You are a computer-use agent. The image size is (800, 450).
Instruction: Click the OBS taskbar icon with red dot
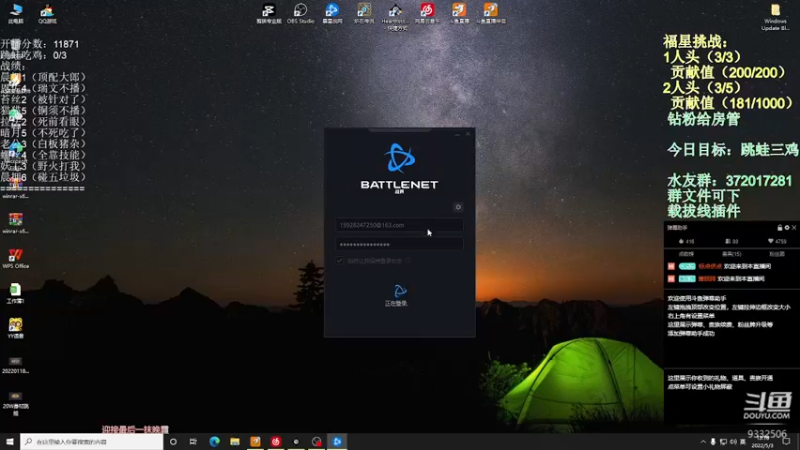316,441
